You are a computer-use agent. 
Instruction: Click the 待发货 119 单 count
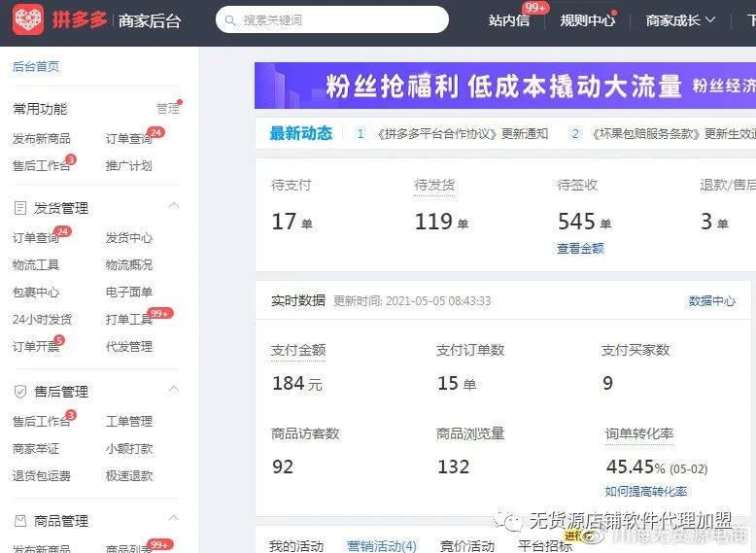pos(441,222)
